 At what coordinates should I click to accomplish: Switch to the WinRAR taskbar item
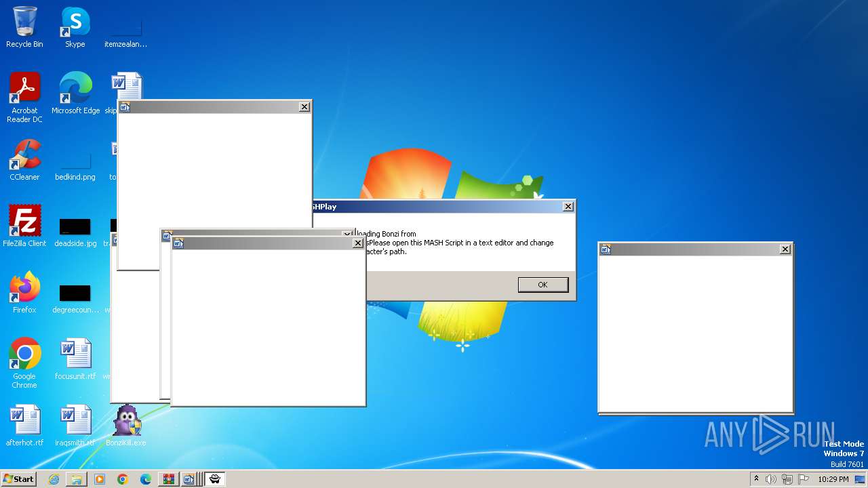tap(168, 479)
